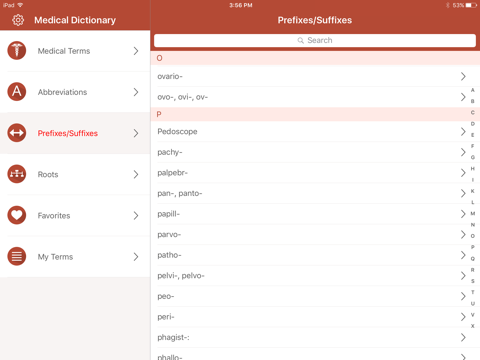This screenshot has width=480, height=360.
Task: Open the 'pelvi-, pelvo-' entry
Action: tap(315, 276)
